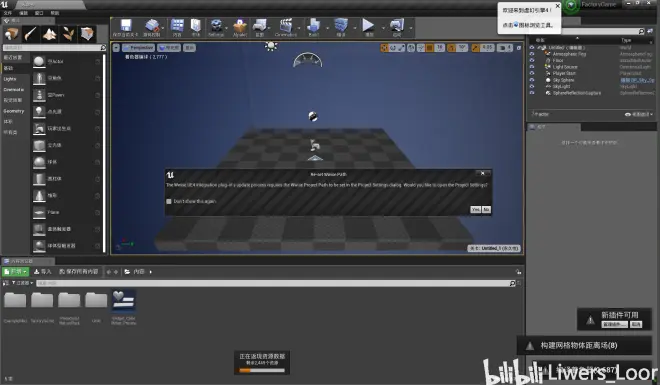Toggle visibility eye for Player Start
Screen dimensions: 660x385
point(532,73)
